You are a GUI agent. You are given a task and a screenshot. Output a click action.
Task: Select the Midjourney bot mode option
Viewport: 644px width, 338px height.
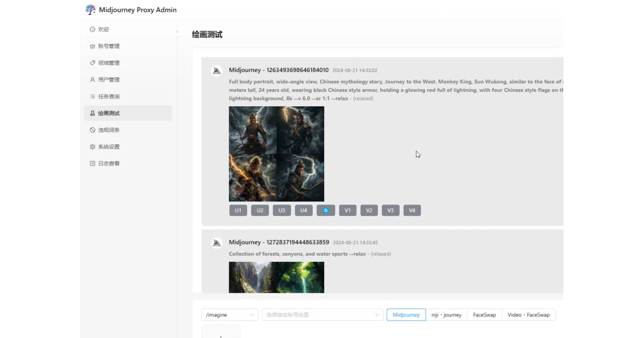pyautogui.click(x=406, y=315)
